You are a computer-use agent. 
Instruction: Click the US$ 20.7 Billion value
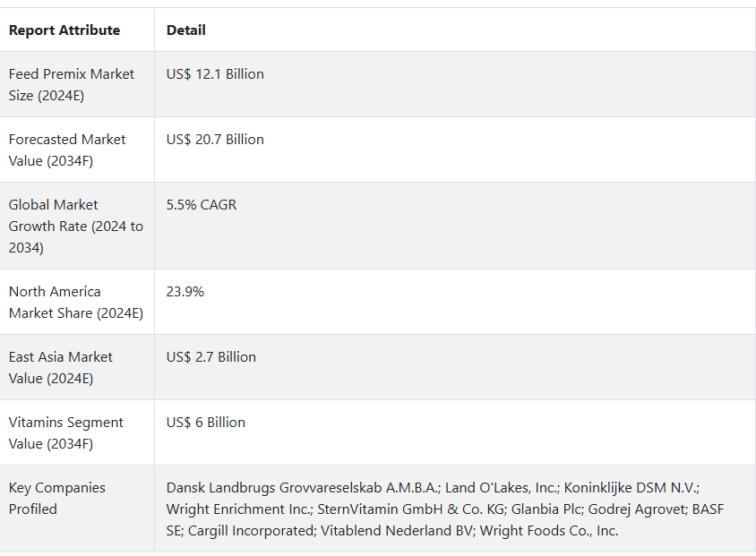click(x=215, y=140)
